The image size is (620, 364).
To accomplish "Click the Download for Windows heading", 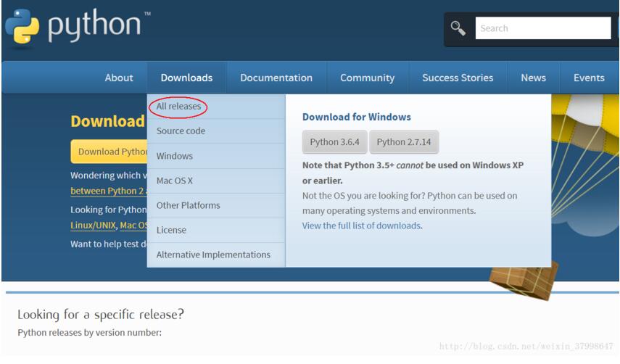I will 357,117.
